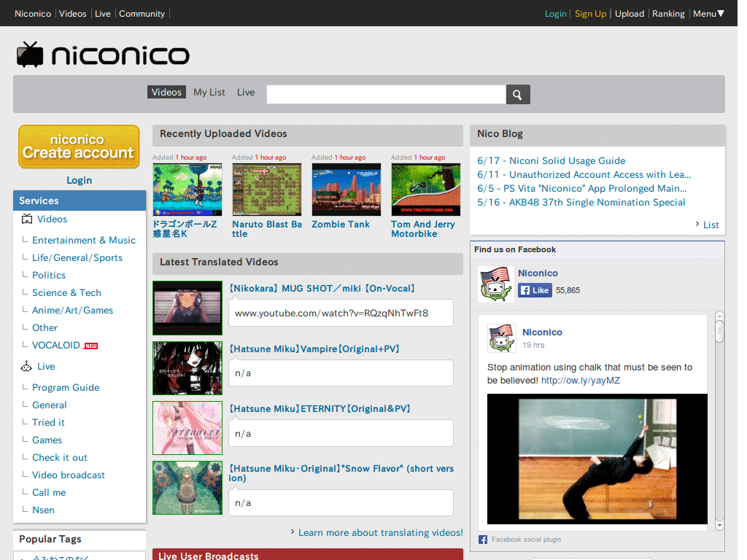Click the Facebook feed scrollbar down arrow
This screenshot has height=560, width=747.
pos(719,526)
